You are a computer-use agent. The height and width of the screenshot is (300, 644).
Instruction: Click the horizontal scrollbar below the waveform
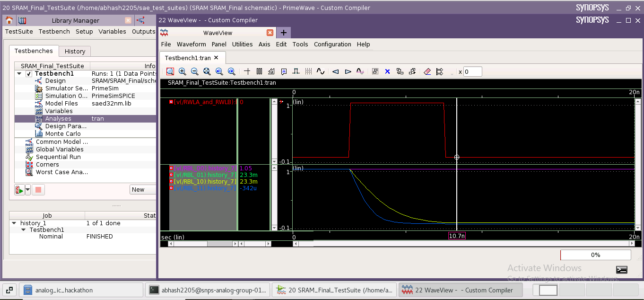tap(463, 244)
